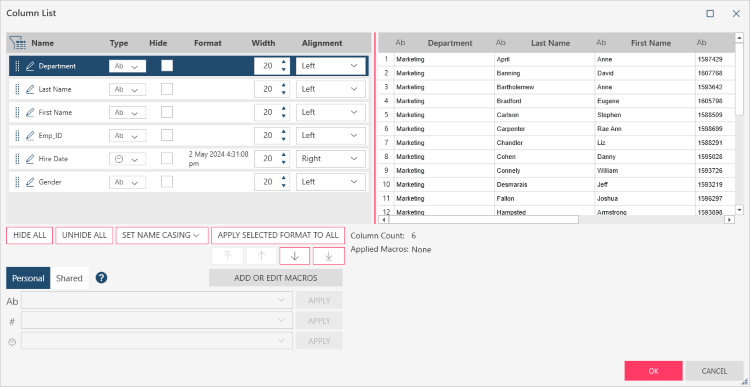Image resolution: width=750 pixels, height=387 pixels.
Task: Move selected column down one position
Action: coord(295,256)
